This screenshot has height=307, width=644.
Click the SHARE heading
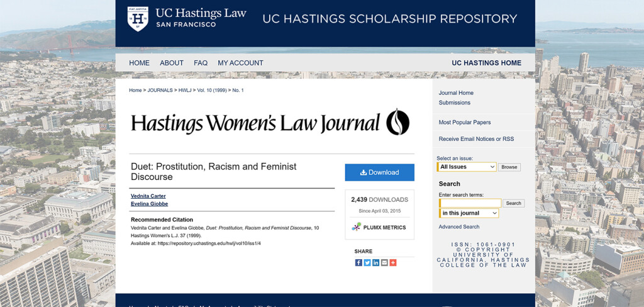[364, 251]
